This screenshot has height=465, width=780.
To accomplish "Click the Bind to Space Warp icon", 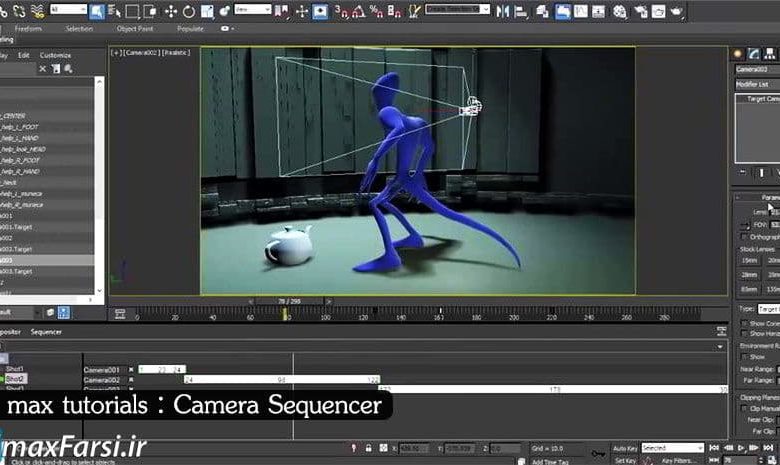I will click(38, 11).
